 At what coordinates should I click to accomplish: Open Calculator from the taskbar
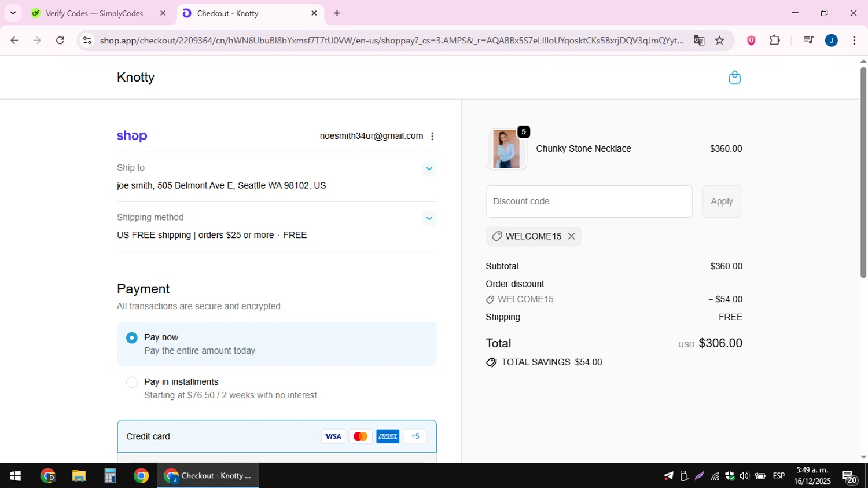point(110,476)
